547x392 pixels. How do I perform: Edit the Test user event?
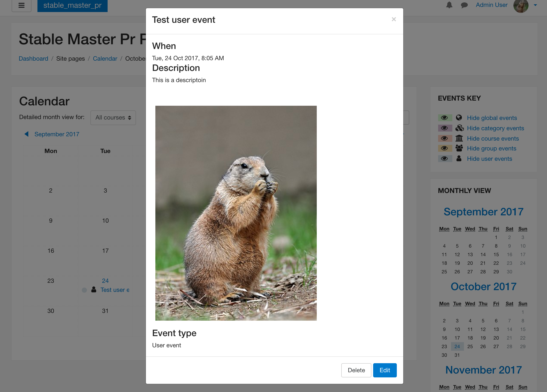(x=385, y=370)
